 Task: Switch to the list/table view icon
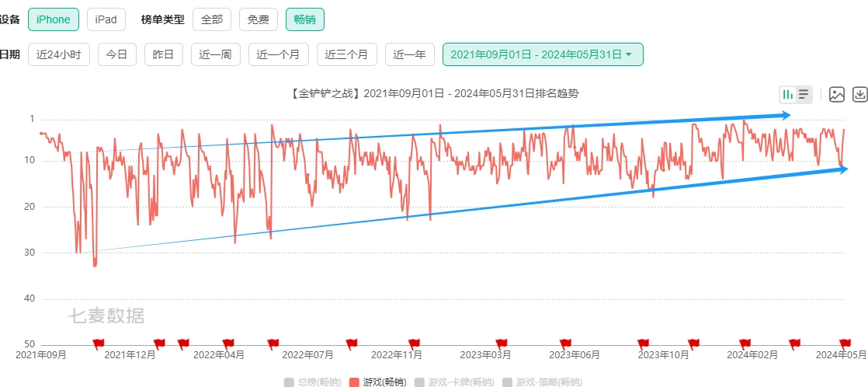[804, 95]
